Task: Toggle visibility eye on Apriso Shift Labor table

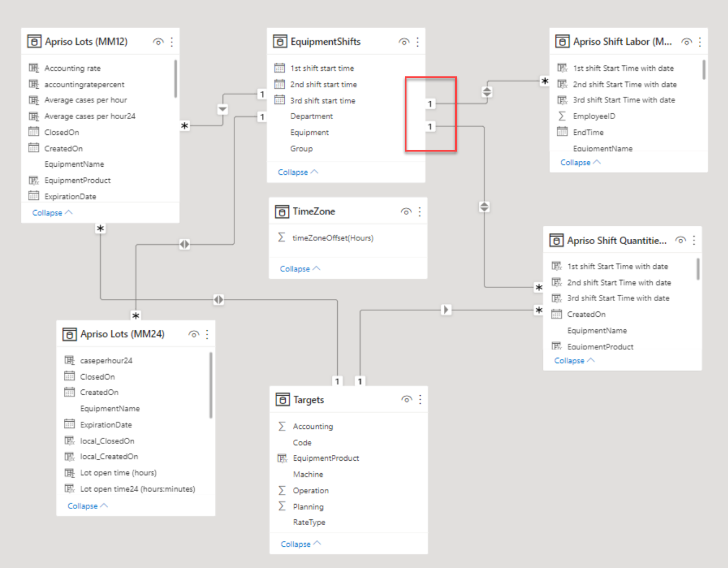Action: pyautogui.click(x=686, y=42)
